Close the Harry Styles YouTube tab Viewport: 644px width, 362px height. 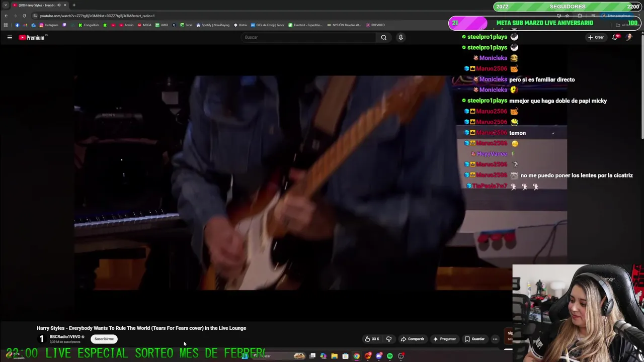coord(65,5)
